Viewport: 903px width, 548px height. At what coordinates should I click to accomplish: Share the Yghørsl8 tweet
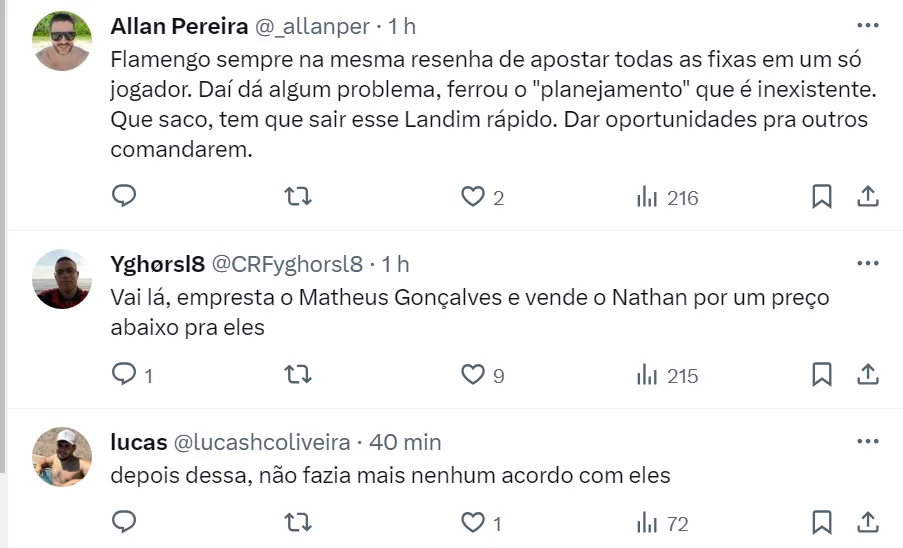click(x=869, y=375)
